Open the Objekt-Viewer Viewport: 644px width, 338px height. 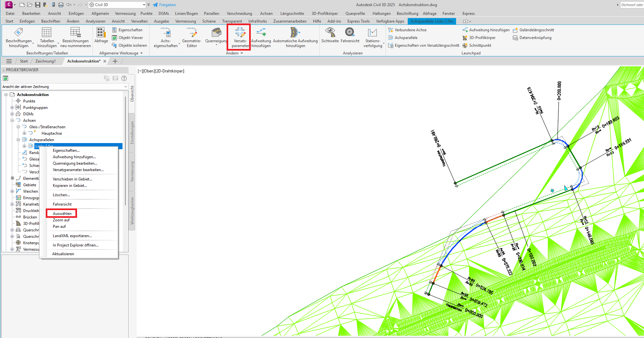[x=127, y=38]
